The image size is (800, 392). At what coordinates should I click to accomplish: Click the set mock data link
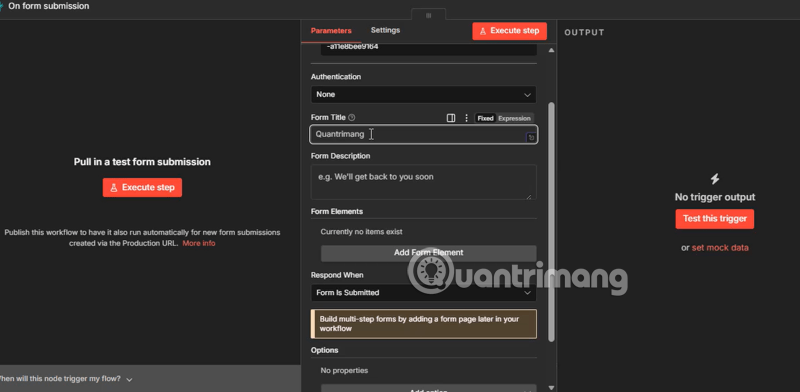(720, 248)
